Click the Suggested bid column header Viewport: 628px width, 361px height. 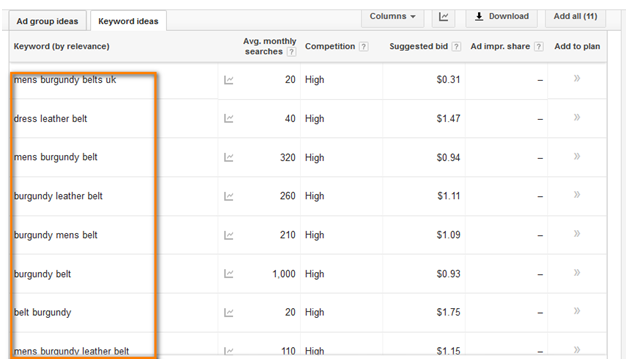(x=419, y=46)
